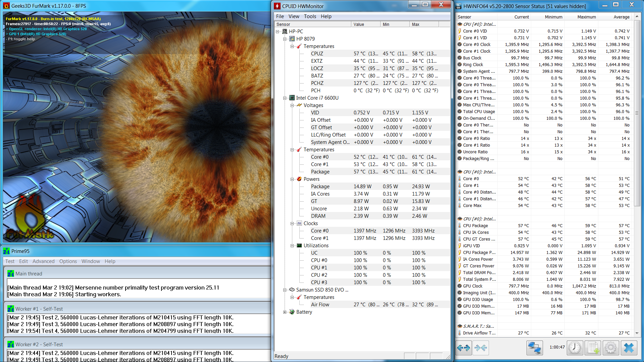Click the Worker #1 Self-Test window icon
Screen dimensions: 644x362
pyautogui.click(x=11, y=309)
